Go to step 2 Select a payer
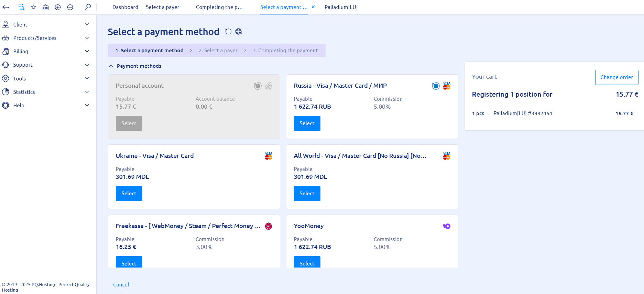 point(218,51)
